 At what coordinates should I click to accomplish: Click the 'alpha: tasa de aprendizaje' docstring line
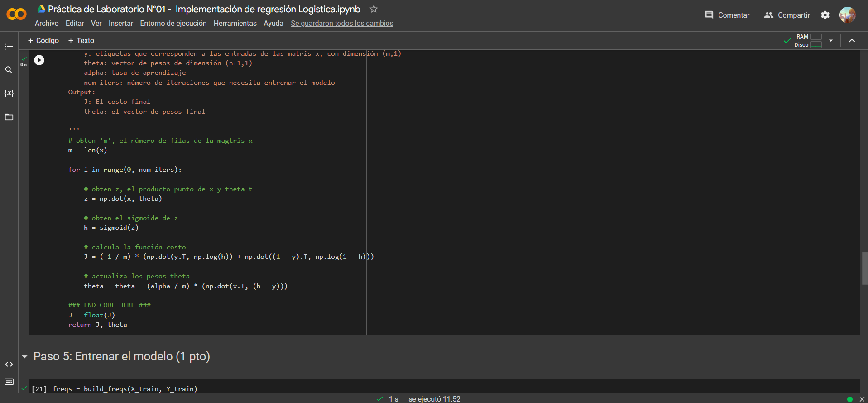[x=135, y=73]
